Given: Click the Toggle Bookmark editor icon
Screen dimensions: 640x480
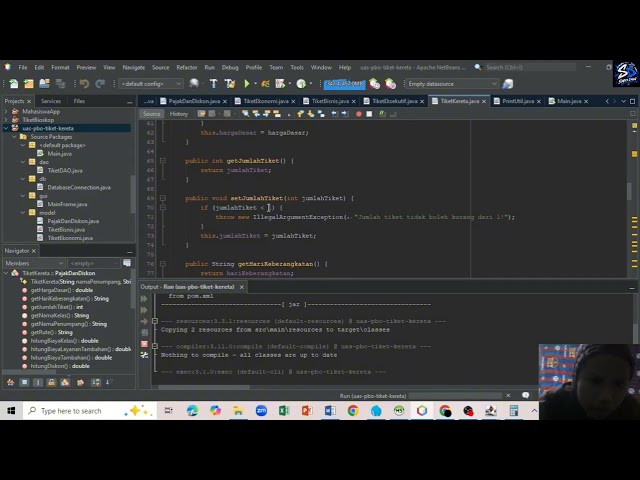Looking at the screenshot, I should [x=321, y=114].
